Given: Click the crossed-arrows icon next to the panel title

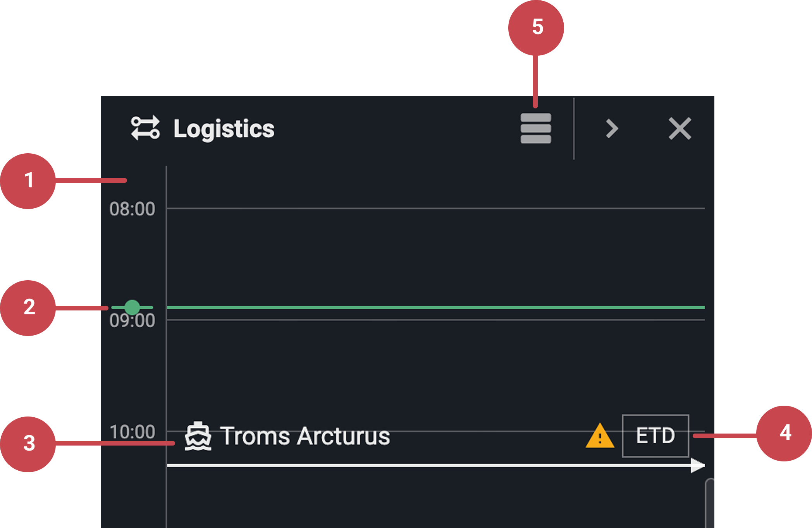Looking at the screenshot, I should coord(145,129).
